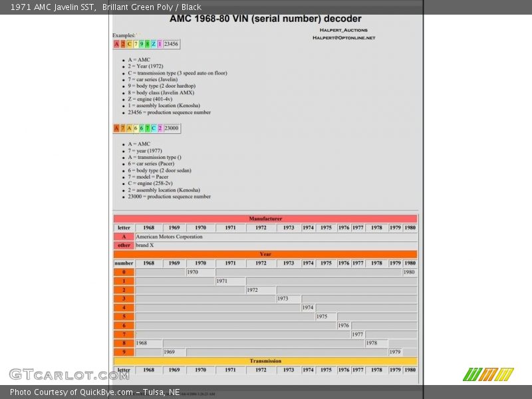Click the orange 'Year' section header
Screen dimensions: 532x399
pos(265,254)
